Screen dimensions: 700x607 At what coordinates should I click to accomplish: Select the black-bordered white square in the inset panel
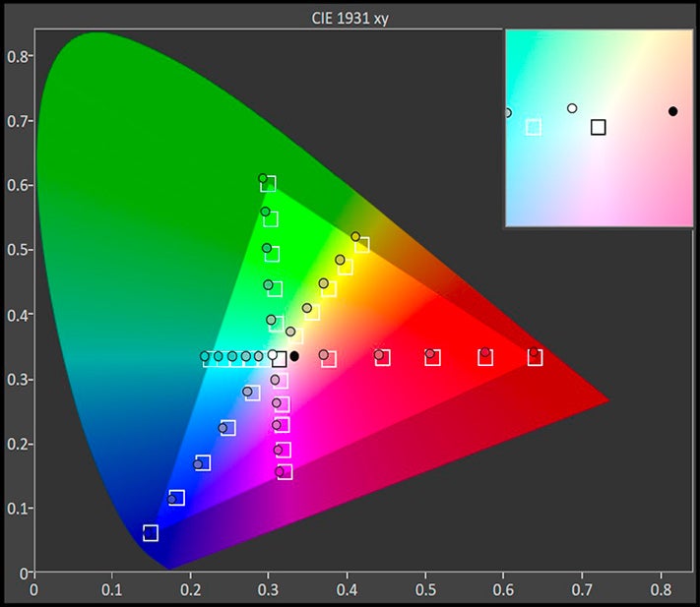[599, 127]
